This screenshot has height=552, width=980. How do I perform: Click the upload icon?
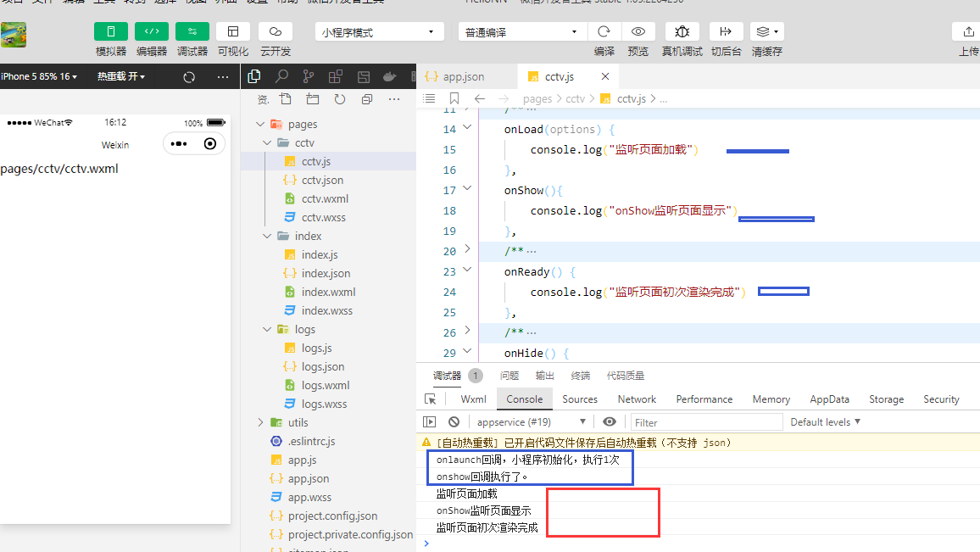(968, 32)
